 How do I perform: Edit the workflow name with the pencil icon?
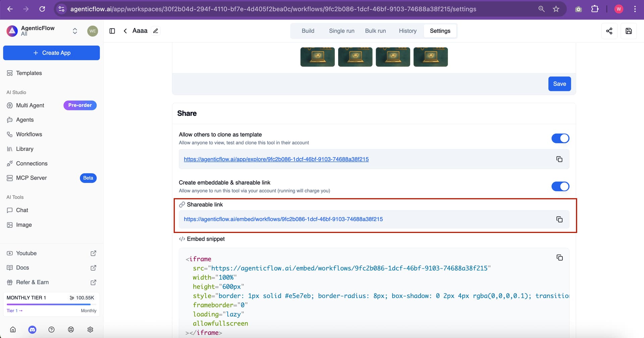(156, 31)
